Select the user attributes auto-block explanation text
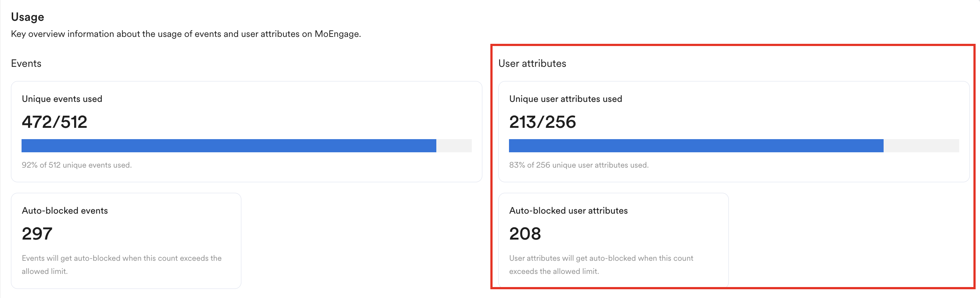 [x=601, y=264]
